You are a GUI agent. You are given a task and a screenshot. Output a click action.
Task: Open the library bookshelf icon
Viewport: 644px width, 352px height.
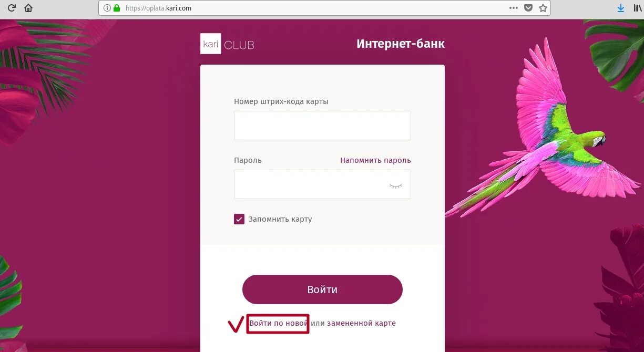tap(638, 8)
